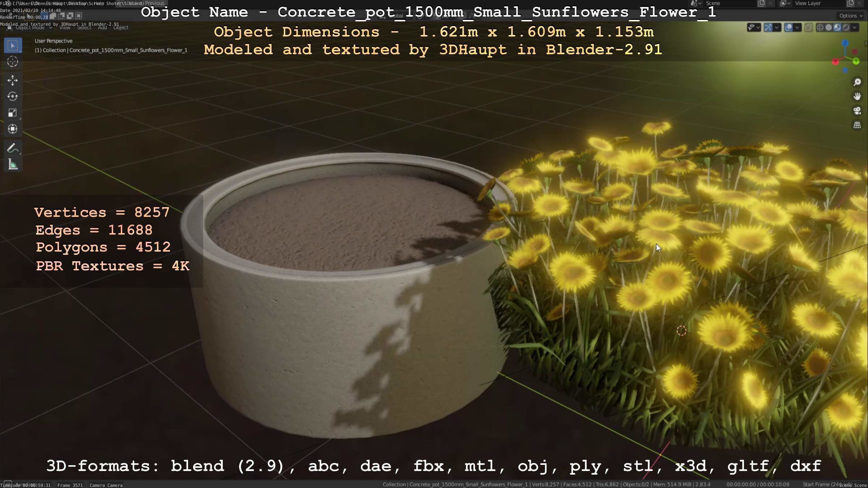Open the Object Mode dropdown
The image size is (868, 488).
[x=30, y=27]
